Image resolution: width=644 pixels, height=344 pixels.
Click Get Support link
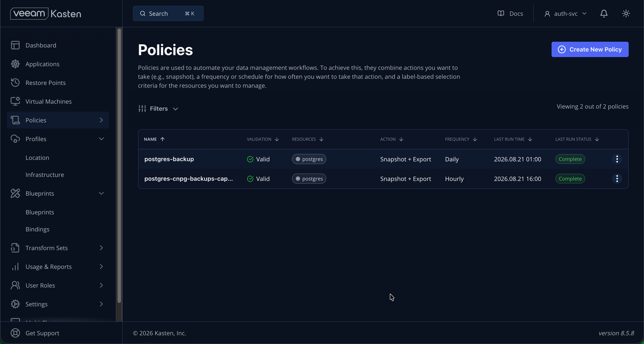pos(42,333)
